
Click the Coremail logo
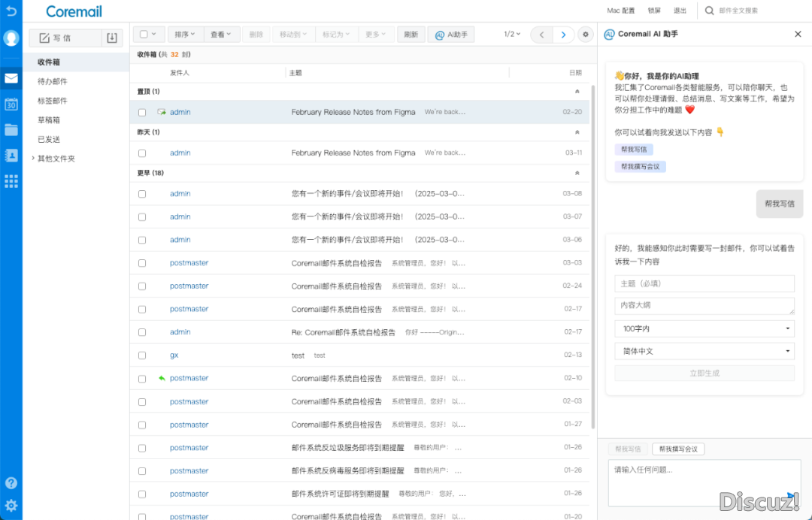click(74, 11)
